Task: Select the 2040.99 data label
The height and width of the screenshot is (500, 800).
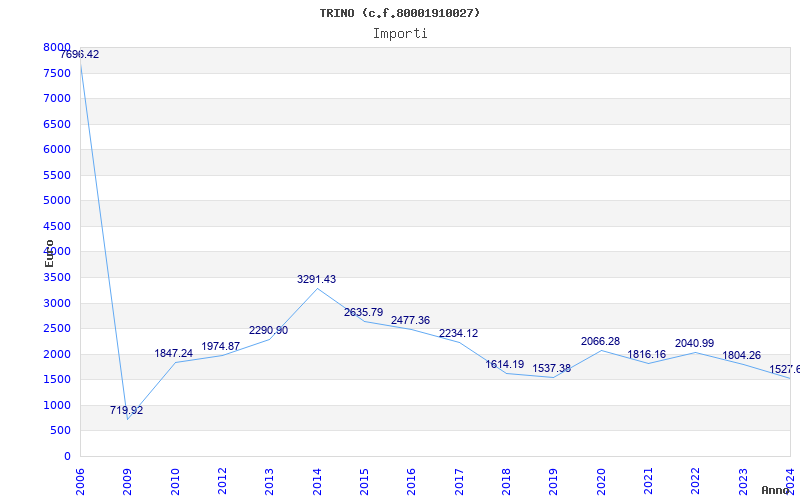Action: point(694,343)
